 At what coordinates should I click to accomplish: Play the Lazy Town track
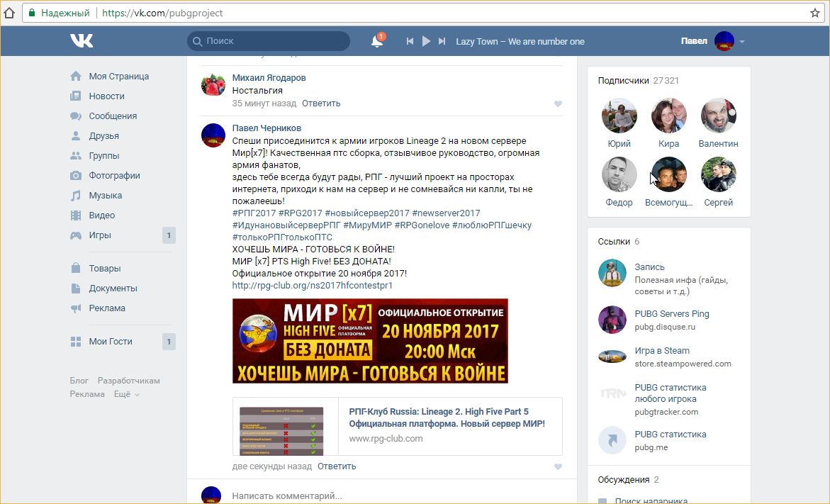(426, 41)
